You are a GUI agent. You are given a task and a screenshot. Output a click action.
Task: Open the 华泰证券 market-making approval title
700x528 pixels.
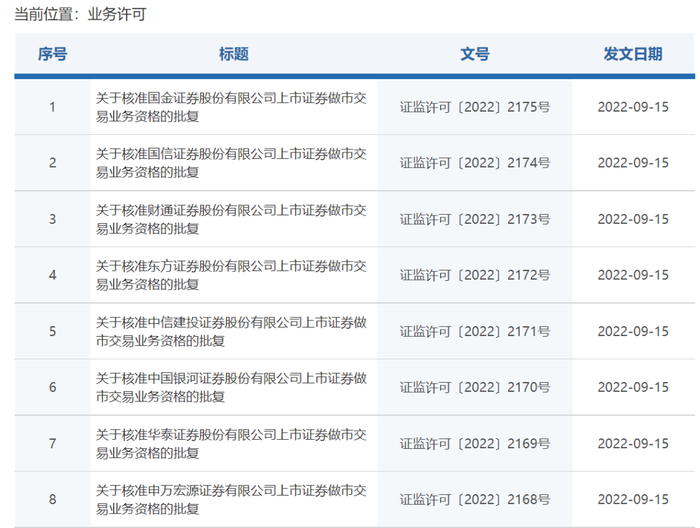[x=231, y=443]
